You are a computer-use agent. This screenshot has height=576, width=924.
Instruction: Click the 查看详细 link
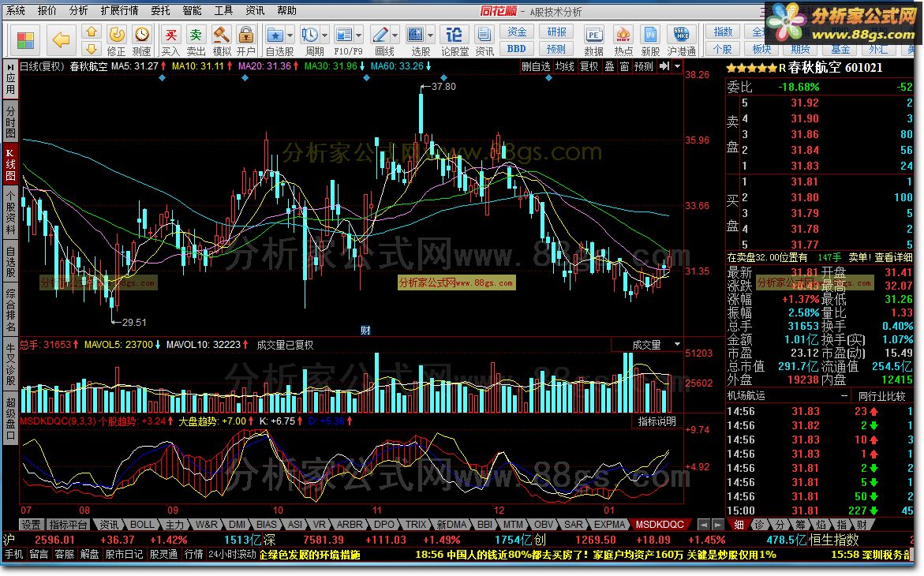click(x=893, y=258)
